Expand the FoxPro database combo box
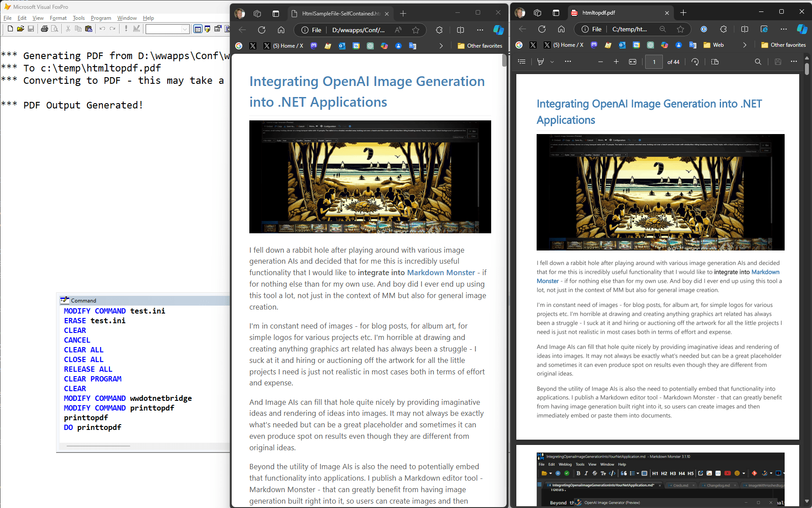 (x=185, y=29)
